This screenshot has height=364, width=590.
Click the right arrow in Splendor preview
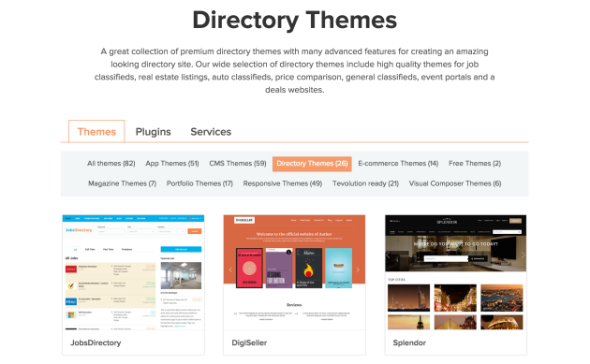pos(523,255)
